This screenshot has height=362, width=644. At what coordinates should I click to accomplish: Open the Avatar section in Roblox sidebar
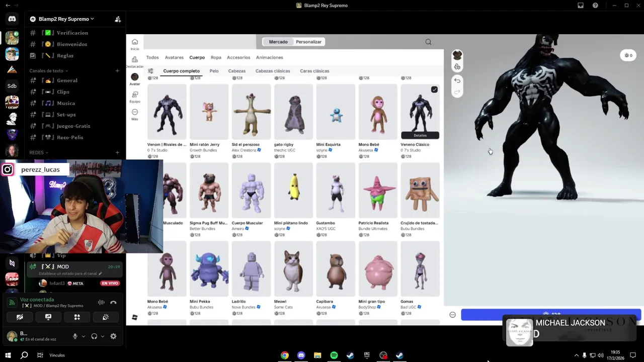tap(135, 79)
